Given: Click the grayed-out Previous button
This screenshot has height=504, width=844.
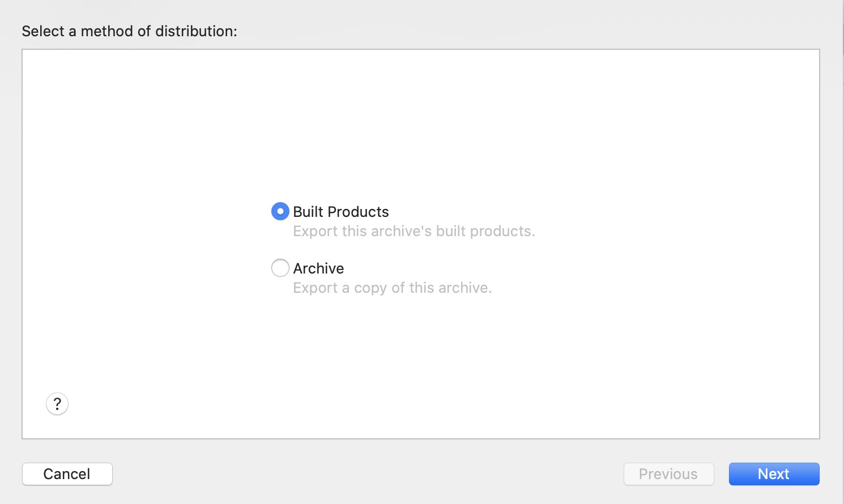Looking at the screenshot, I should (x=668, y=474).
